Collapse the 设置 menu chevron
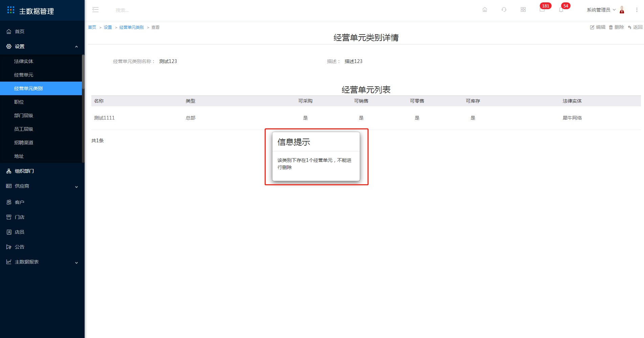This screenshot has height=338, width=644. [76, 47]
